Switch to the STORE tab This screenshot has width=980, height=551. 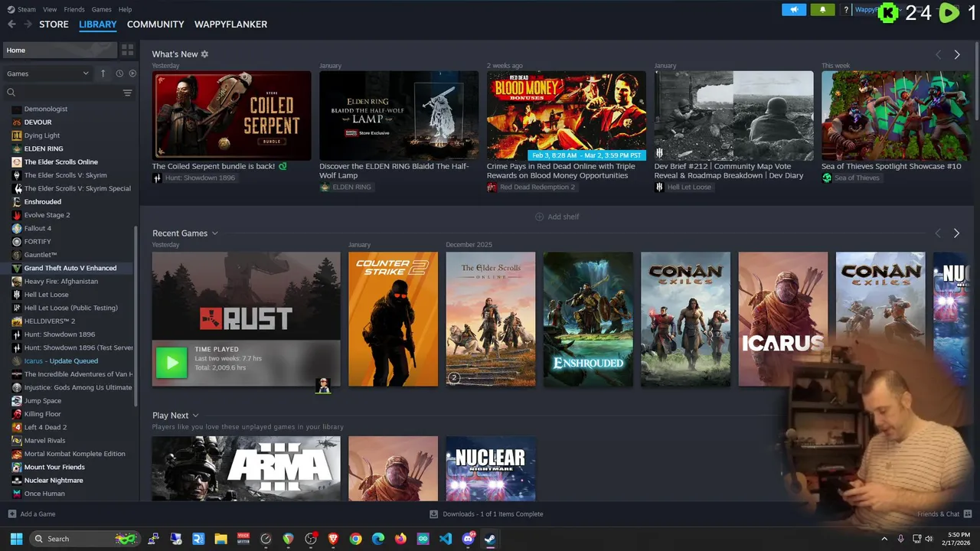tap(54, 24)
